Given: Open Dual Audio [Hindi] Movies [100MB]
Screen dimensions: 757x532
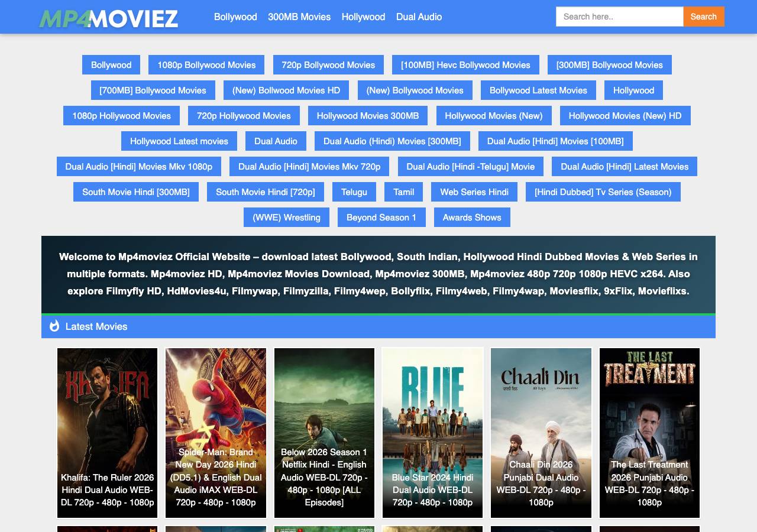Looking at the screenshot, I should 555,141.
